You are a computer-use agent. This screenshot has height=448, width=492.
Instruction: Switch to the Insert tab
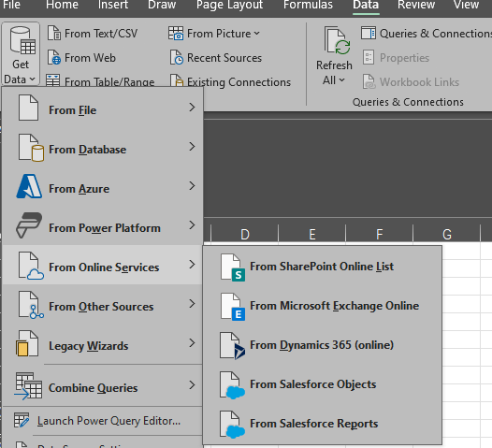pyautogui.click(x=113, y=5)
